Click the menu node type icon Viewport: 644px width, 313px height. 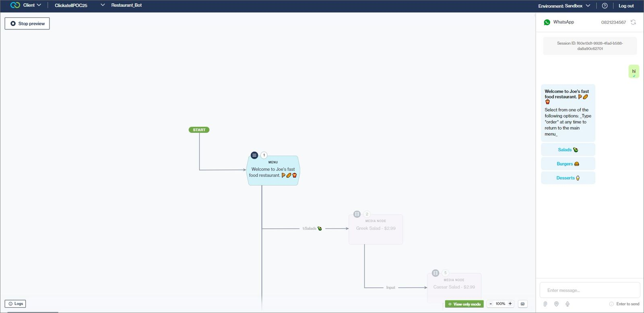(x=254, y=155)
